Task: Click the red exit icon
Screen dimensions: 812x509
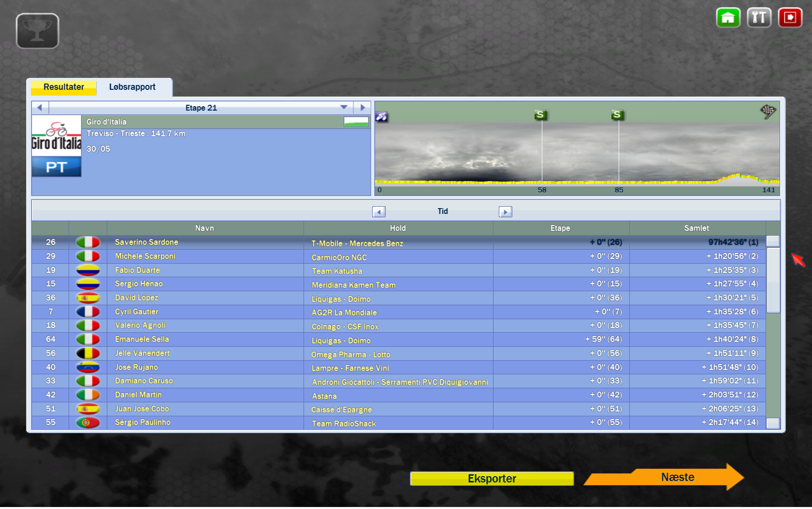Action: click(x=790, y=18)
